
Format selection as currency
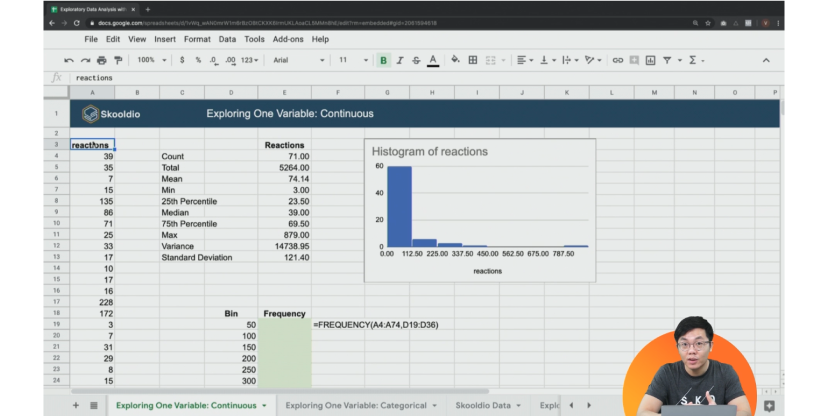[182, 60]
